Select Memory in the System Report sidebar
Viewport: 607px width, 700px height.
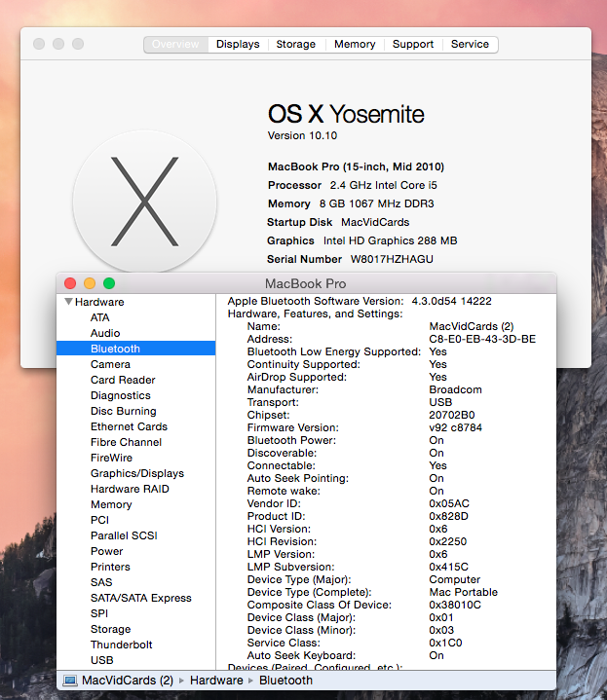pyautogui.click(x=111, y=504)
